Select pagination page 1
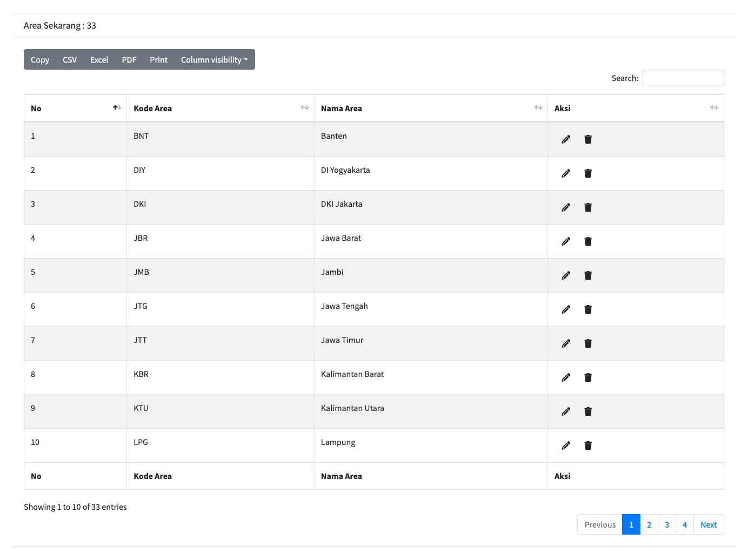Viewport: 748px width, 560px height. coord(631,524)
